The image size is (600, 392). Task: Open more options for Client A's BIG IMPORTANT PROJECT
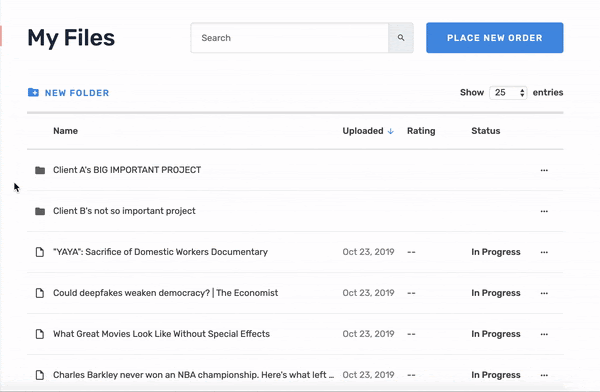[544, 170]
